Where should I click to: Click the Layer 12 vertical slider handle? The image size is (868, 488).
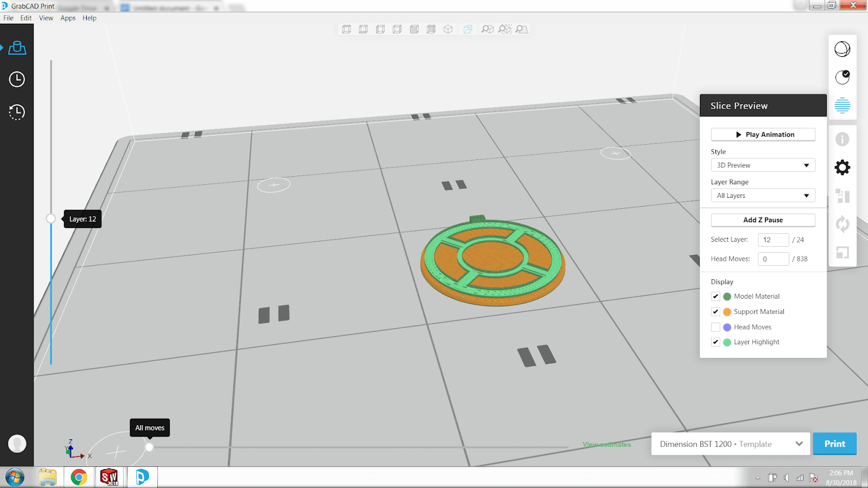51,219
